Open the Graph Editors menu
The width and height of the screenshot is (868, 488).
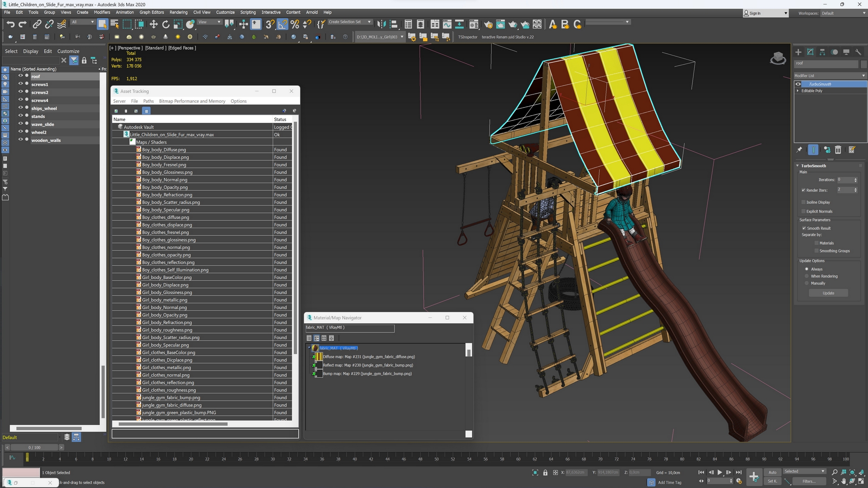pyautogui.click(x=151, y=13)
